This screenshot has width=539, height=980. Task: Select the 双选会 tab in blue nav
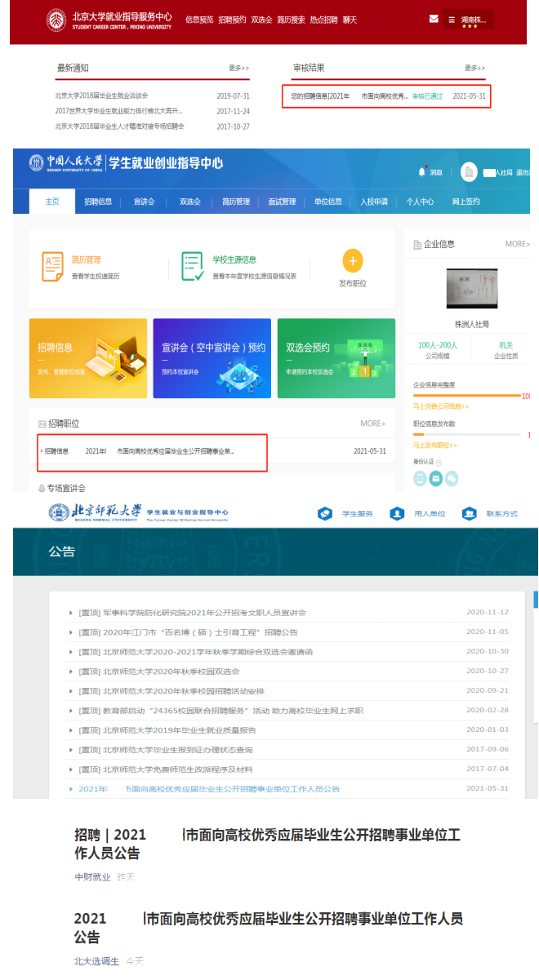click(189, 202)
